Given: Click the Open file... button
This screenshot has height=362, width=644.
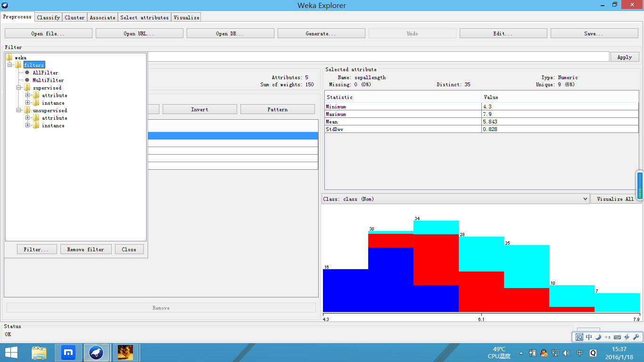Looking at the screenshot, I should pos(49,33).
